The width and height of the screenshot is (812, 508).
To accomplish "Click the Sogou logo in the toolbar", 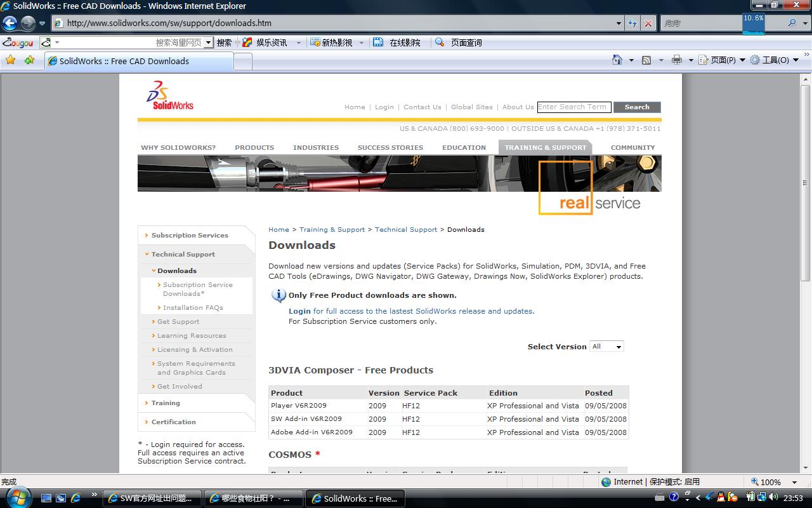I will tap(18, 43).
